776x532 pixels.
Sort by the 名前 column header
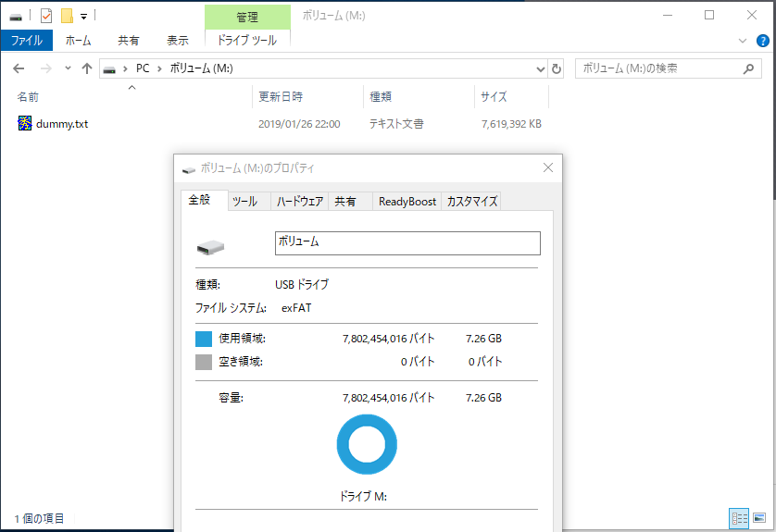click(28, 97)
